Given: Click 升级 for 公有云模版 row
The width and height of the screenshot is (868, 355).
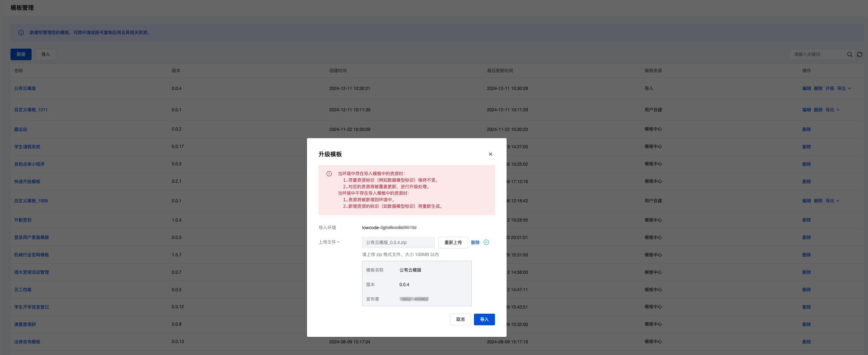Looking at the screenshot, I should coord(830,88).
